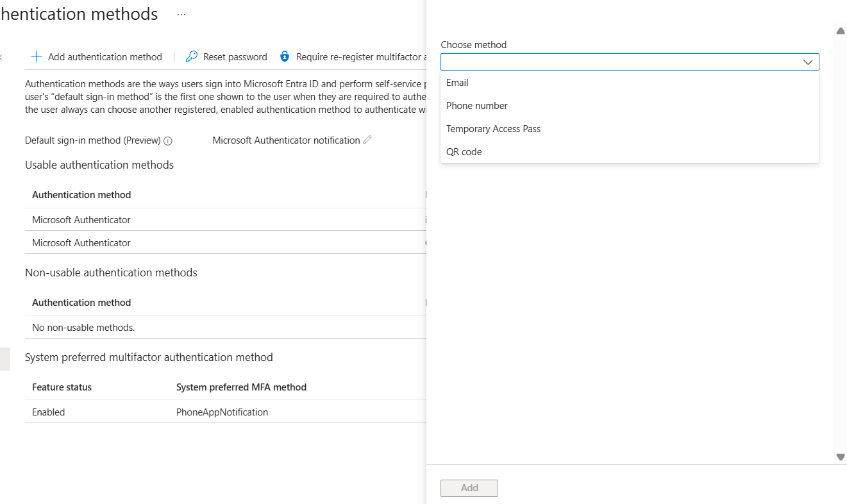
Task: Select Email from the method list
Action: 457,83
